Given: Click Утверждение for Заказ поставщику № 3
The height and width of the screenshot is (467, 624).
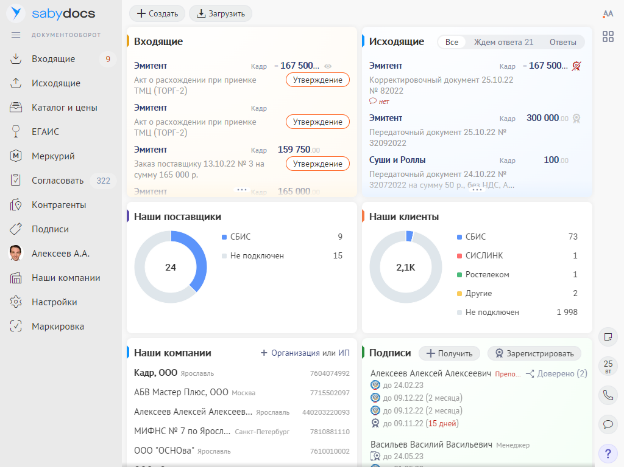Looking at the screenshot, I should pos(318,164).
